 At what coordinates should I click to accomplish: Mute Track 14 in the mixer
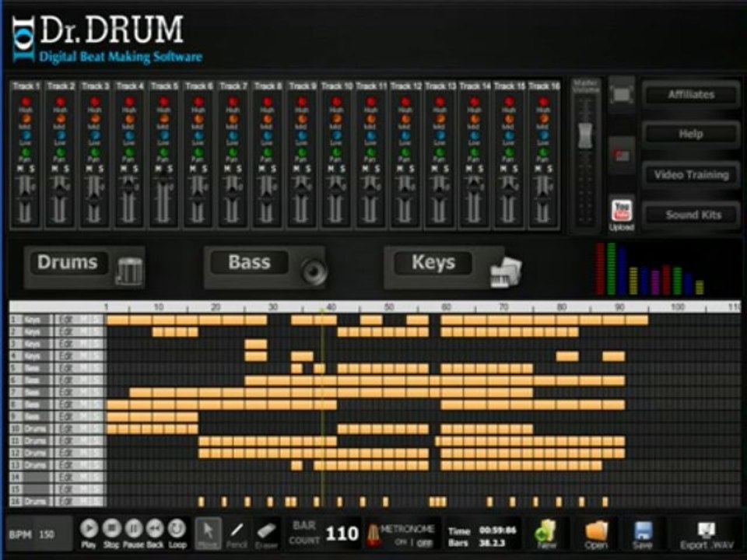(468, 169)
